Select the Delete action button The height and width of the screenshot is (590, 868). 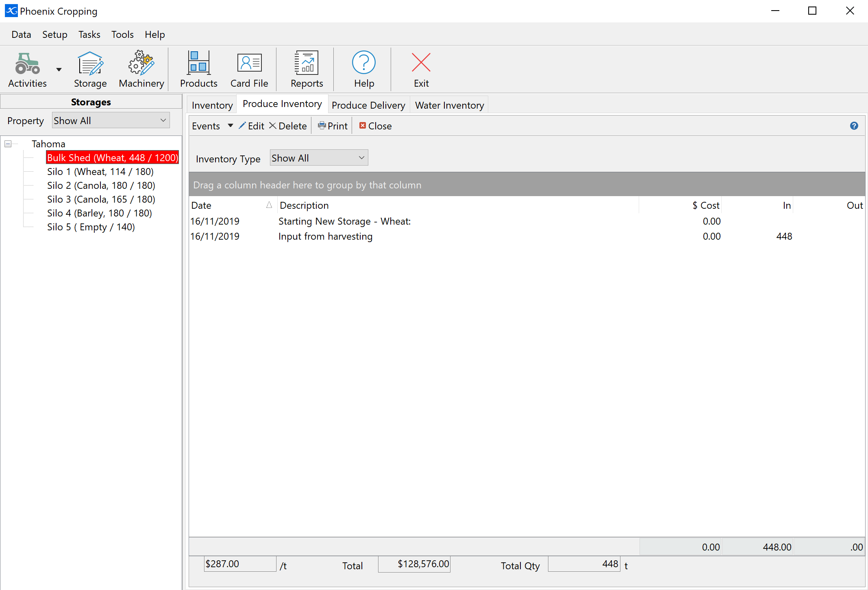(x=287, y=126)
